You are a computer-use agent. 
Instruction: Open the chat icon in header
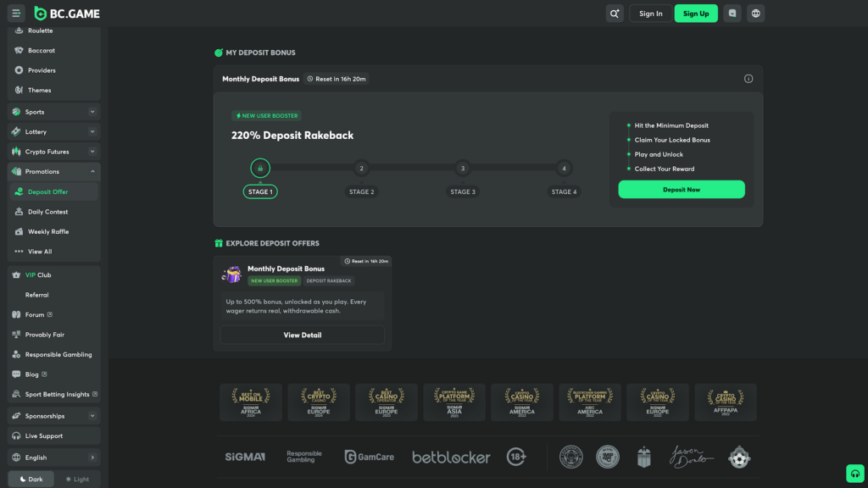click(732, 14)
